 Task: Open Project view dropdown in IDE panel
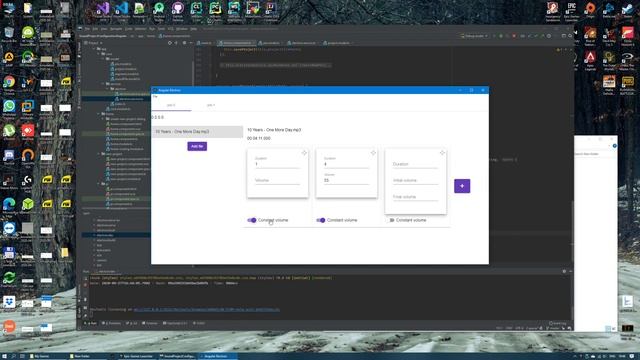pyautogui.click(x=93, y=43)
